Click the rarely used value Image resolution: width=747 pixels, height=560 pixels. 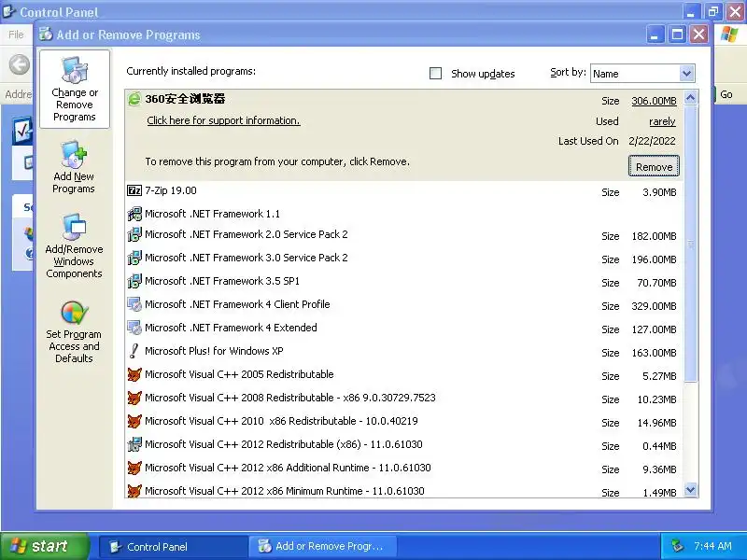pos(662,121)
